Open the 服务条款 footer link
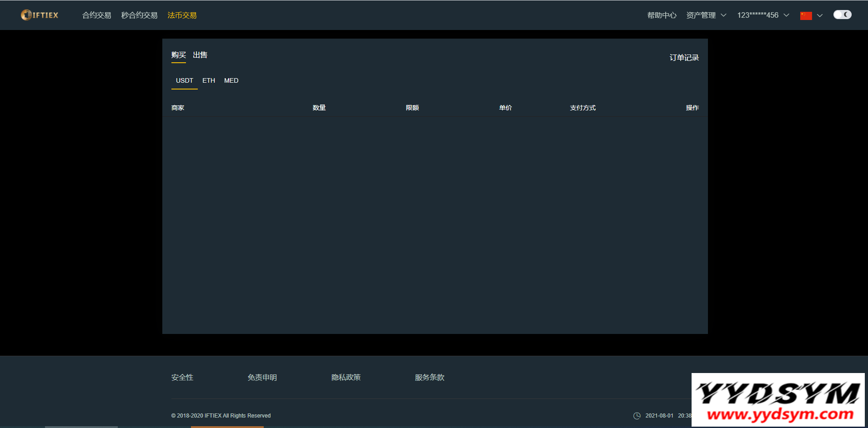 click(429, 378)
